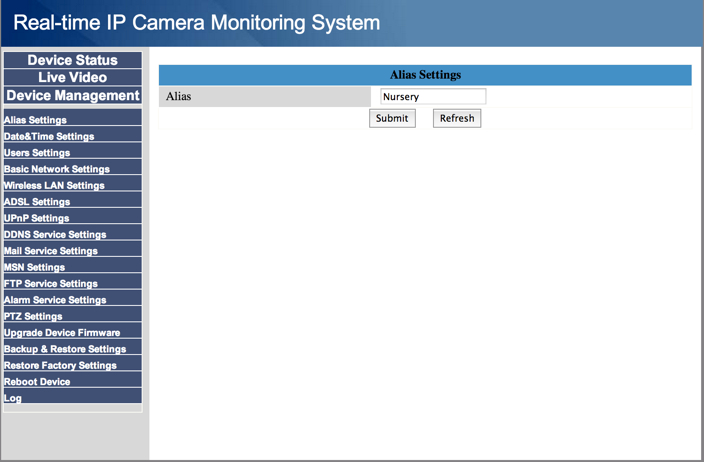
Task: Open Alarm Service Settings
Action: (x=72, y=298)
